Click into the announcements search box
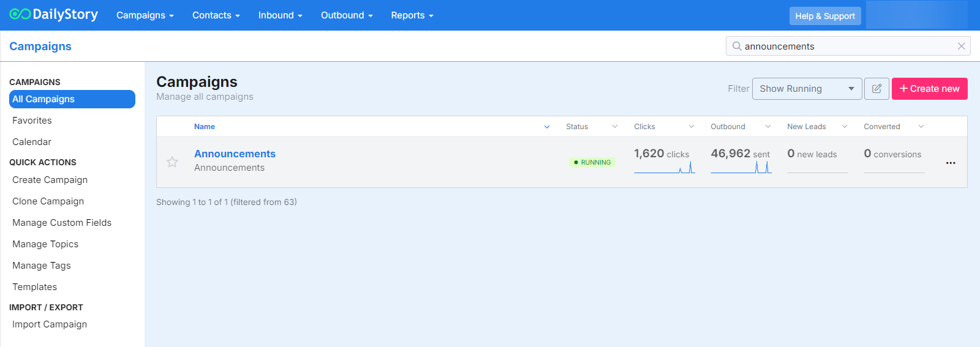This screenshot has width=980, height=347. click(x=845, y=47)
